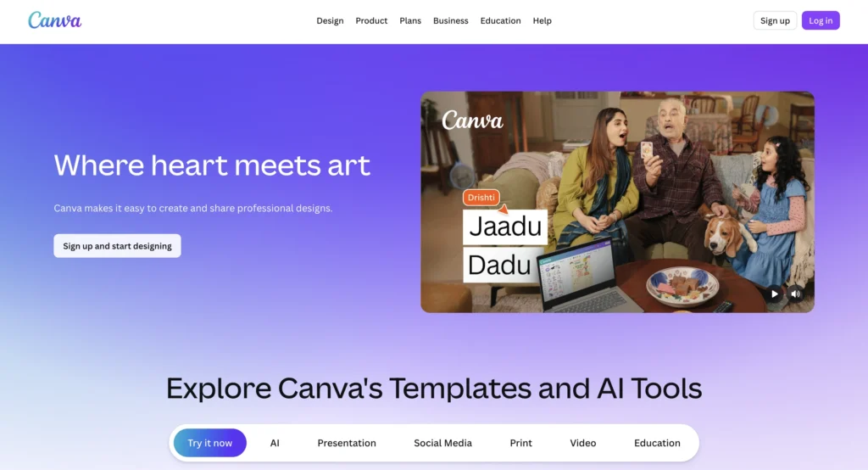
Task: Open the Help menu
Action: (x=542, y=20)
